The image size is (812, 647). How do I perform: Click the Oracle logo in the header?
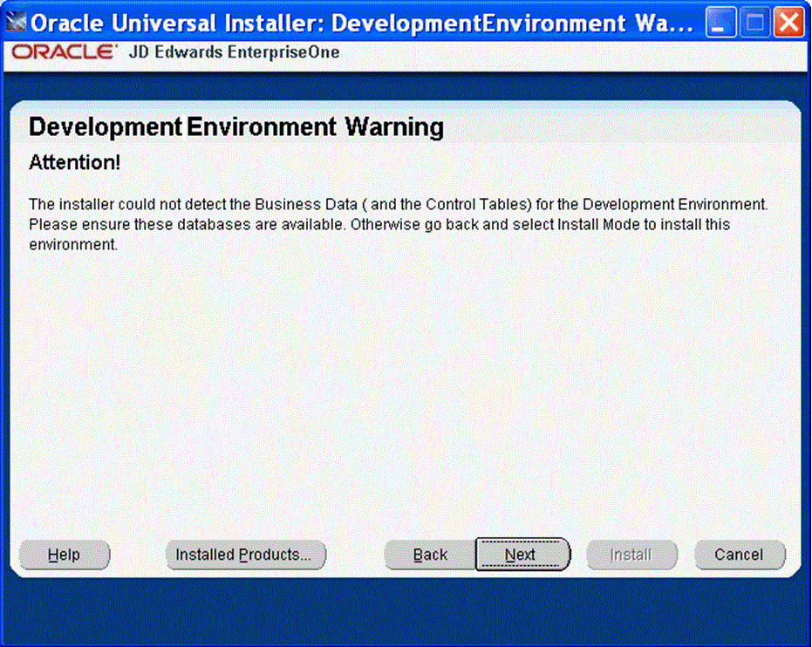click(64, 52)
